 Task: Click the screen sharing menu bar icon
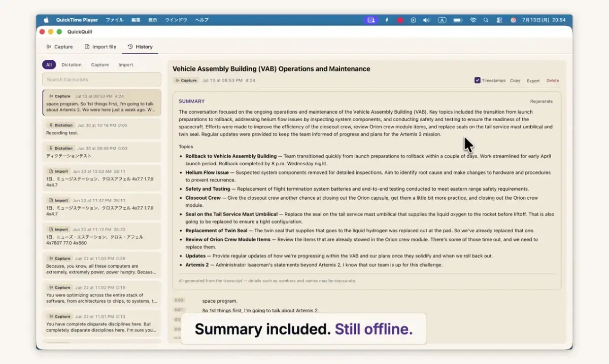coord(371,20)
